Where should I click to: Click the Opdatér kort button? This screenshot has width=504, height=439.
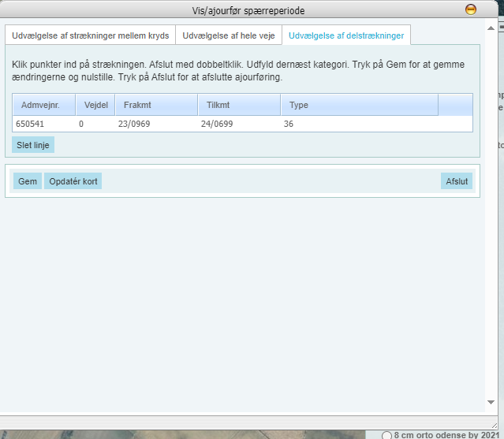pyautogui.click(x=73, y=181)
